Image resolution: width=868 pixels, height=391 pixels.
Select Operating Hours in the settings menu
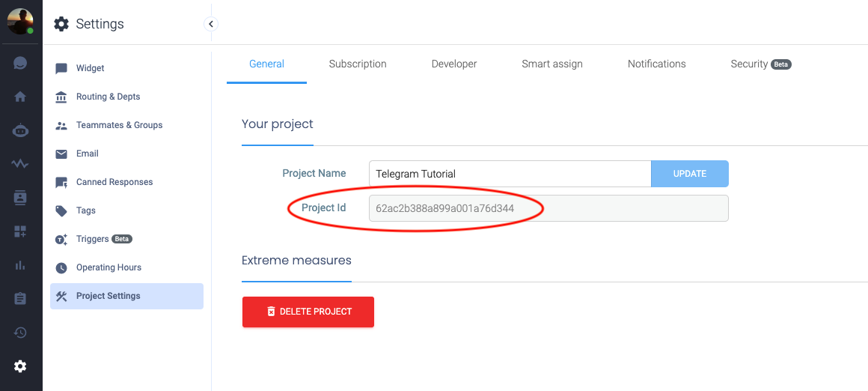pos(109,267)
